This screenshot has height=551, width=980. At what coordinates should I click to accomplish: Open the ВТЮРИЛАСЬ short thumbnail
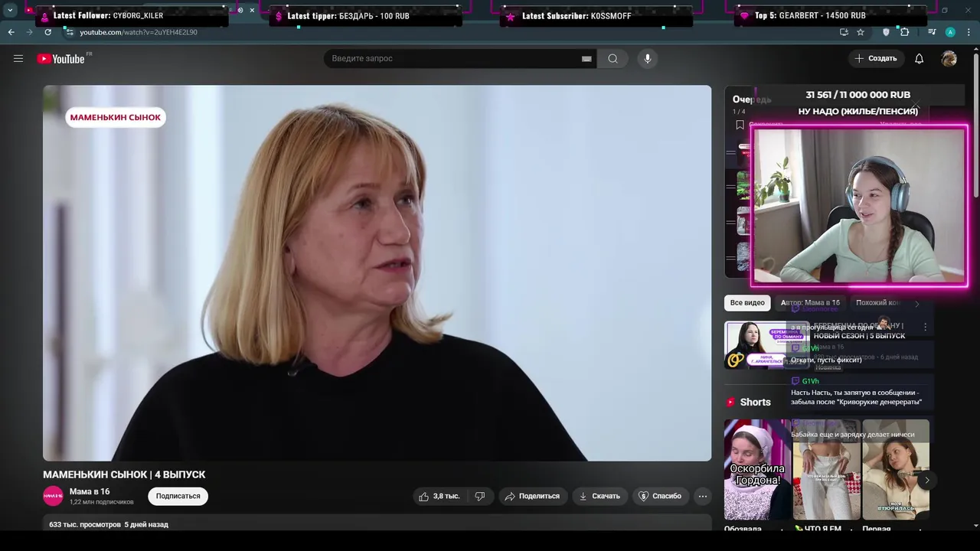(x=896, y=469)
